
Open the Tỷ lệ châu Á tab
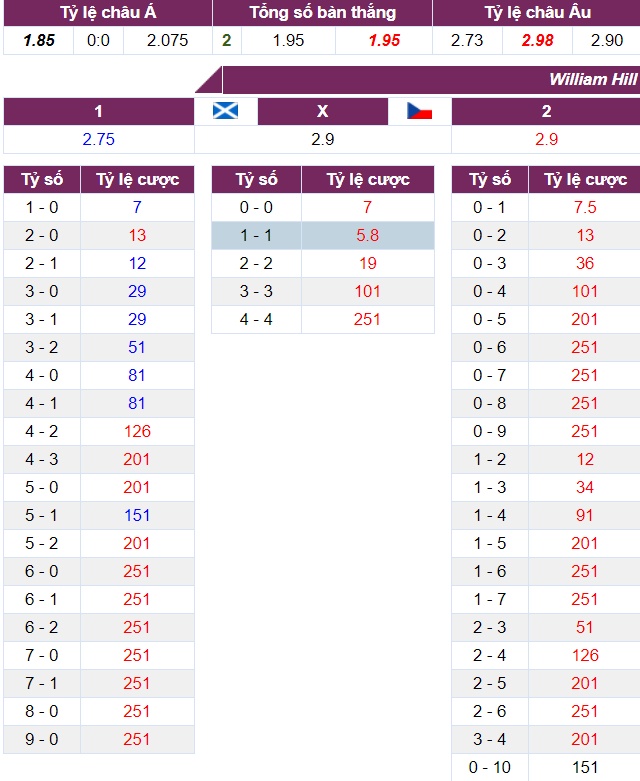coord(106,13)
